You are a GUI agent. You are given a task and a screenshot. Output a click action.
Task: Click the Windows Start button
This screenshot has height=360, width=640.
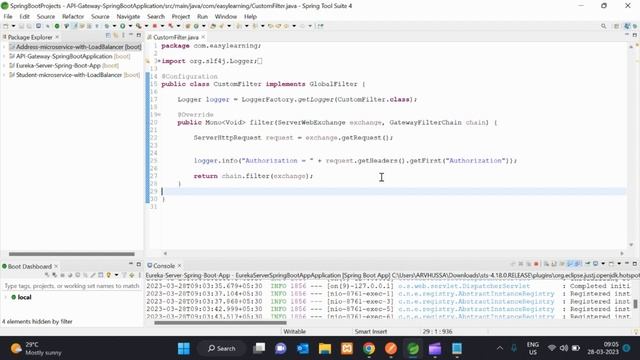184,349
